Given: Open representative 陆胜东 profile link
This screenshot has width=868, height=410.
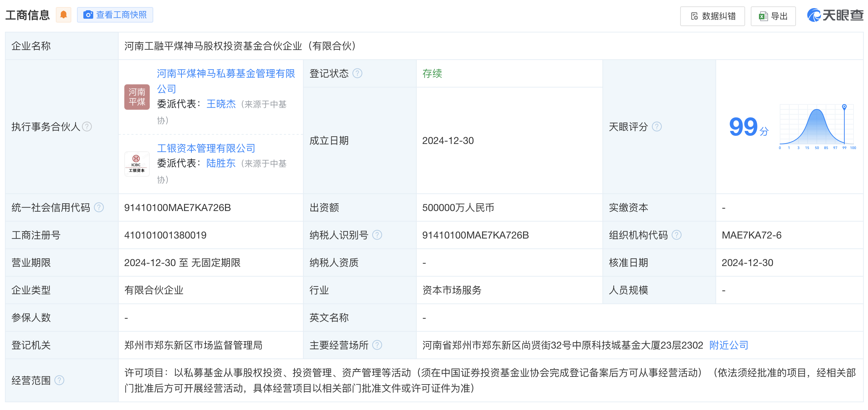Looking at the screenshot, I should pyautogui.click(x=221, y=163).
